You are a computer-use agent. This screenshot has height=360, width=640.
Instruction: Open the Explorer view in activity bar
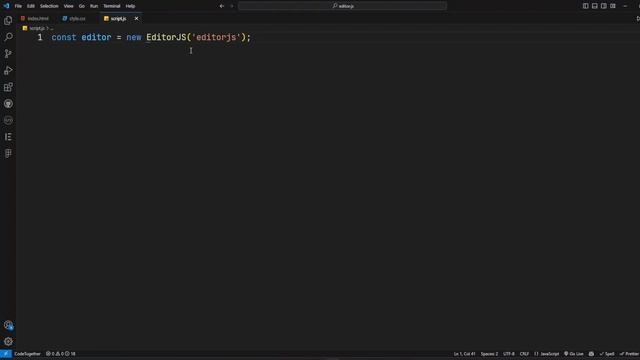coord(8,20)
